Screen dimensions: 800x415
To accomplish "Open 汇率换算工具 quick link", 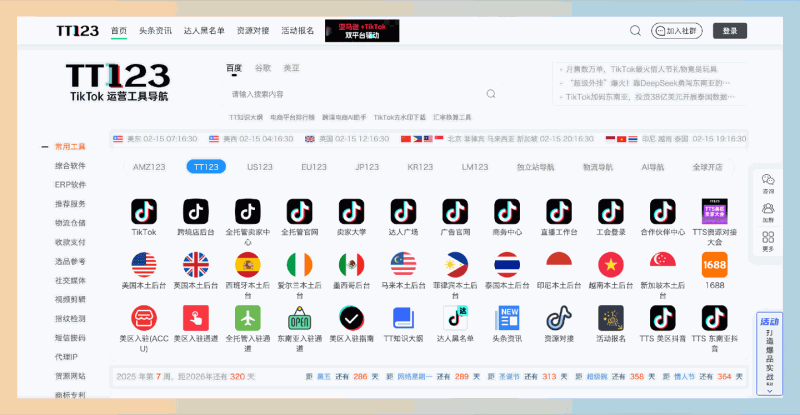I will pyautogui.click(x=452, y=117).
